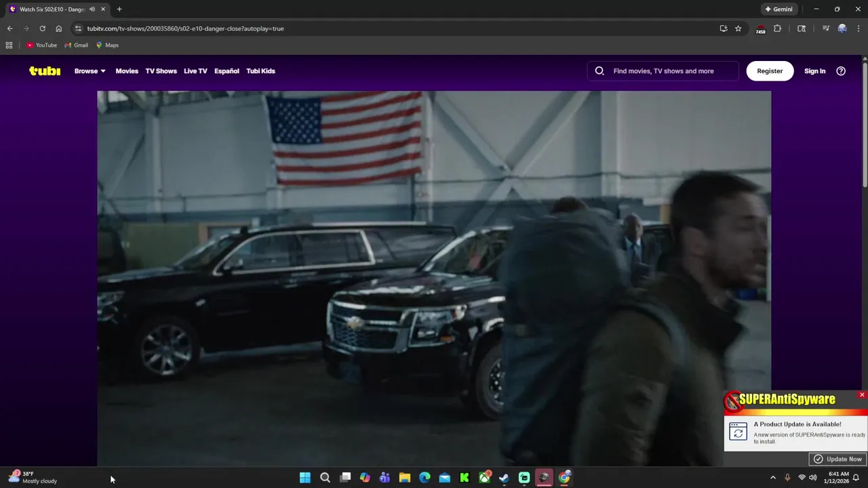Click the Chrome icon on taskbar
The width and height of the screenshot is (868, 488).
(564, 478)
